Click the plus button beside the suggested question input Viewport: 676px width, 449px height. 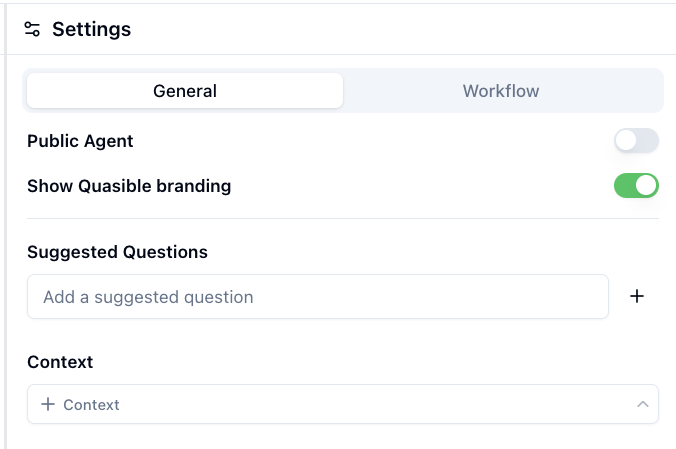[x=637, y=297]
